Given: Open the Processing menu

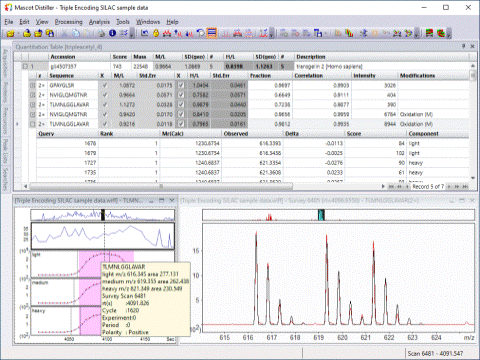Looking at the screenshot, I should (68, 22).
